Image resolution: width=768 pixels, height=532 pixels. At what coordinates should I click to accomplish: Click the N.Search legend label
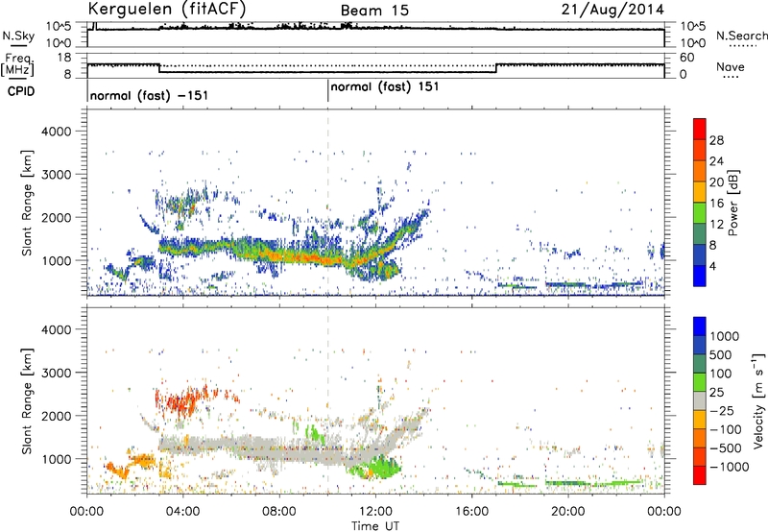(x=741, y=36)
